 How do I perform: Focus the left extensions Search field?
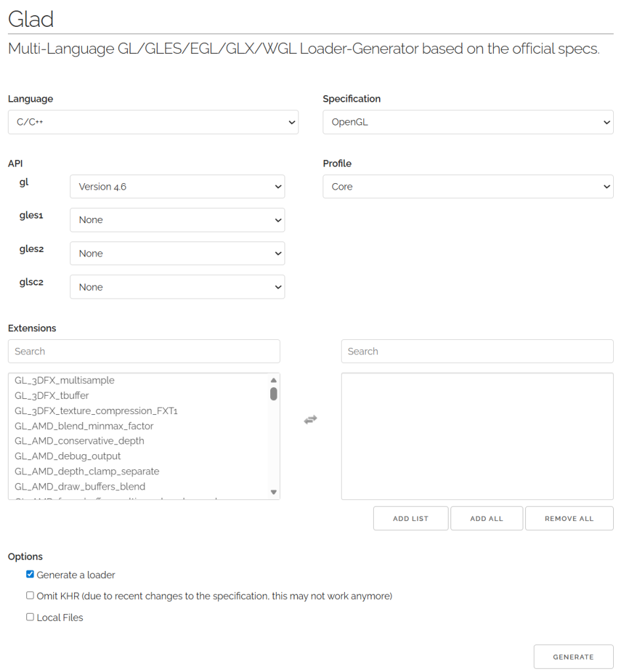(x=144, y=351)
